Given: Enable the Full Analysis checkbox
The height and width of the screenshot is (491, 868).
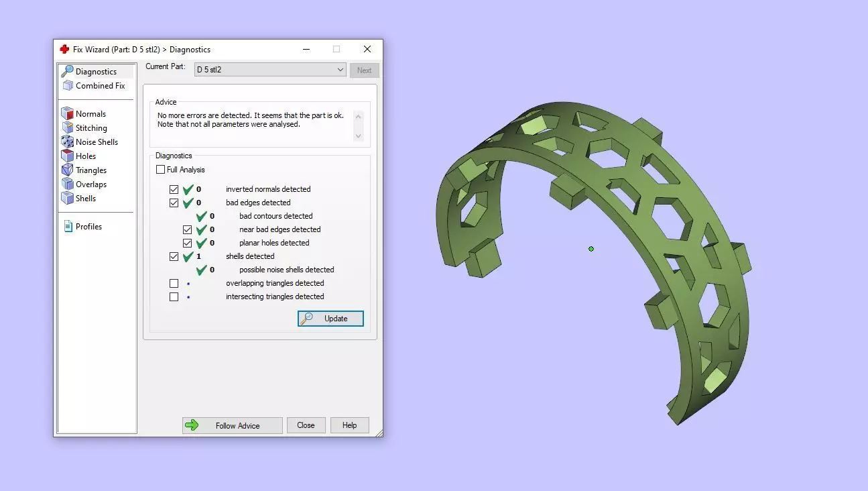Looking at the screenshot, I should (160, 170).
